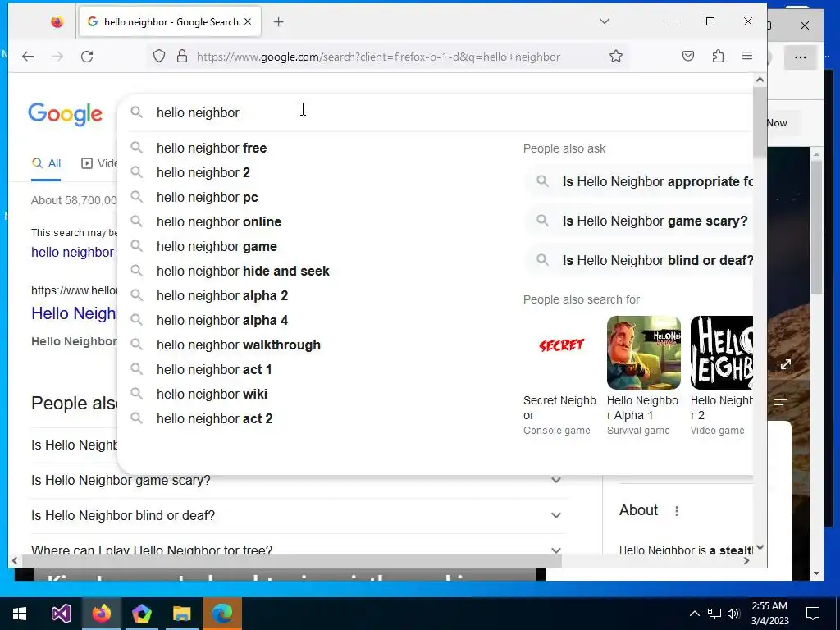The image size is (840, 630).
Task: Click expand arrows icon in Edge window
Action: click(786, 364)
